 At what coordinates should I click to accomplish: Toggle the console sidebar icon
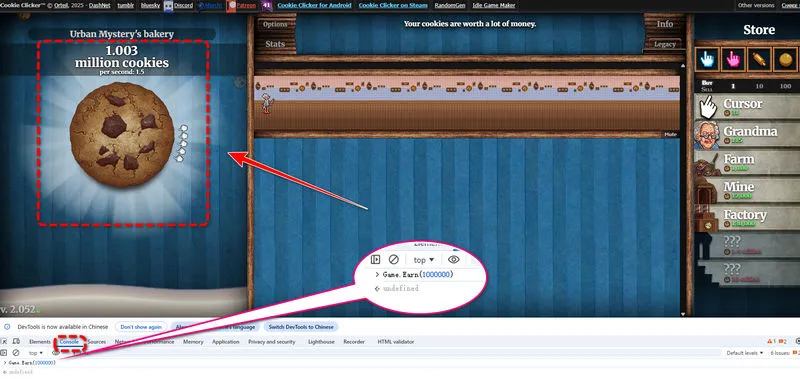pos(4,352)
